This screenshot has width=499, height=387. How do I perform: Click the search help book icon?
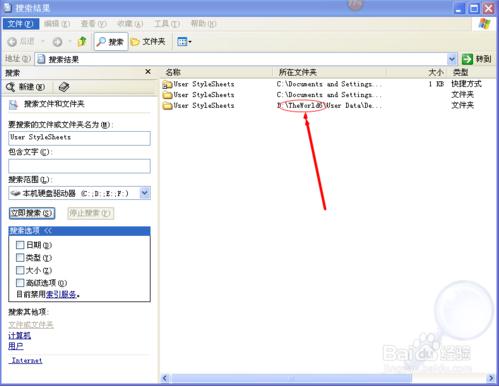(64, 87)
